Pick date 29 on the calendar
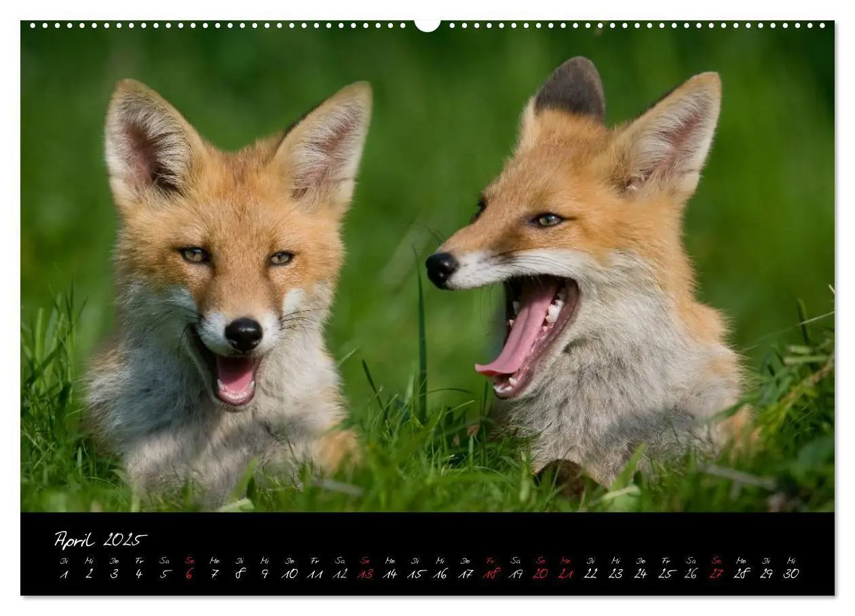This screenshot has width=855, height=616. coord(766,574)
